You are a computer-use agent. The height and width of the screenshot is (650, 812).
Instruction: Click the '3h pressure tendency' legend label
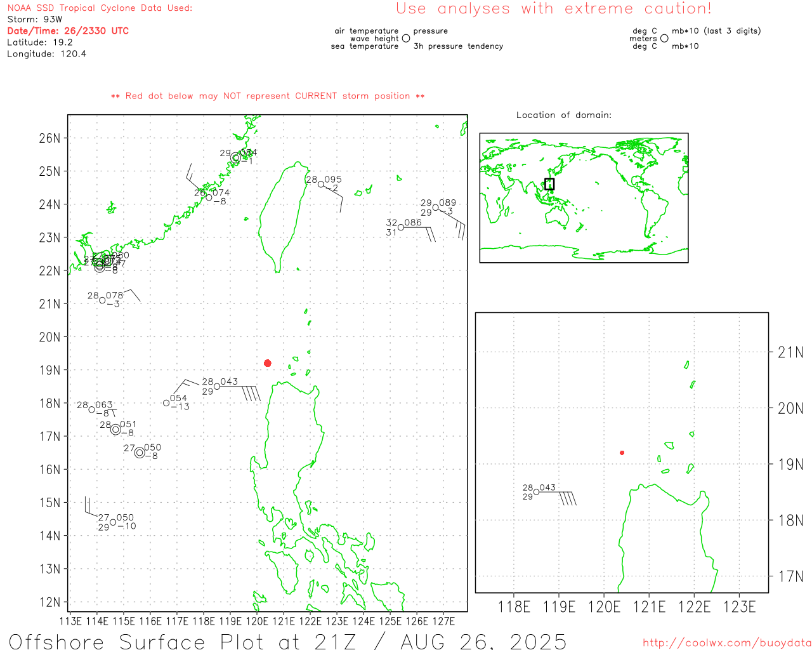[458, 46]
